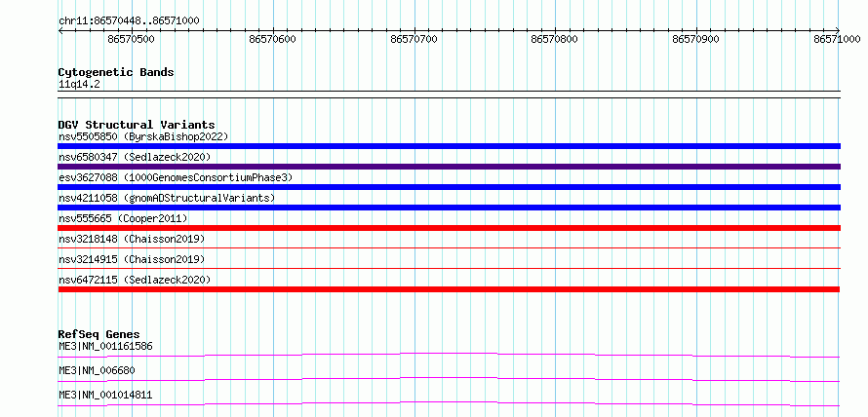
Task: Select the 11q14.2 band label
Action: pos(79,85)
